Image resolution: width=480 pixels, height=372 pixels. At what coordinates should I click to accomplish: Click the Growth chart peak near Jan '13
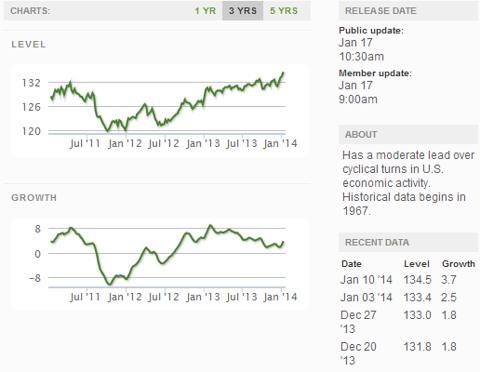point(210,226)
